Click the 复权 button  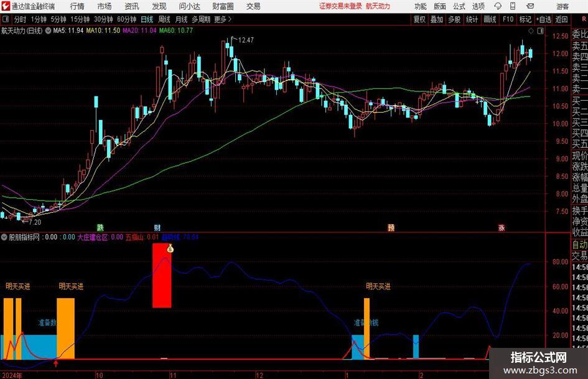coord(419,19)
